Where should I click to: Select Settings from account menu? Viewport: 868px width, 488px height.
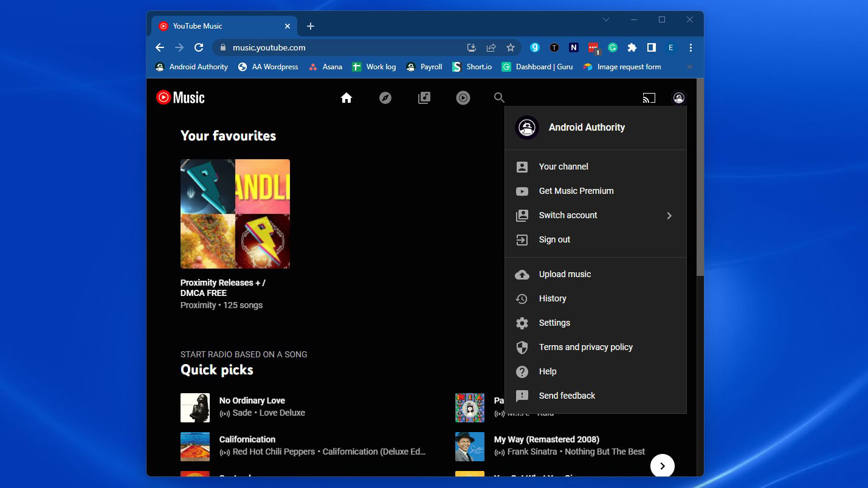pyautogui.click(x=554, y=323)
